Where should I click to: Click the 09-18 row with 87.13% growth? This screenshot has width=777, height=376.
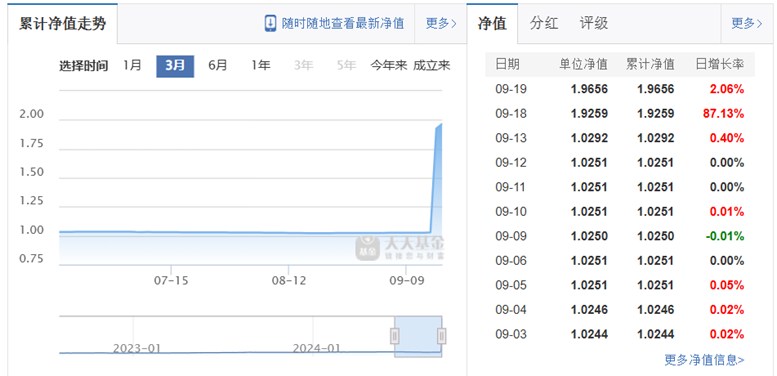point(619,113)
